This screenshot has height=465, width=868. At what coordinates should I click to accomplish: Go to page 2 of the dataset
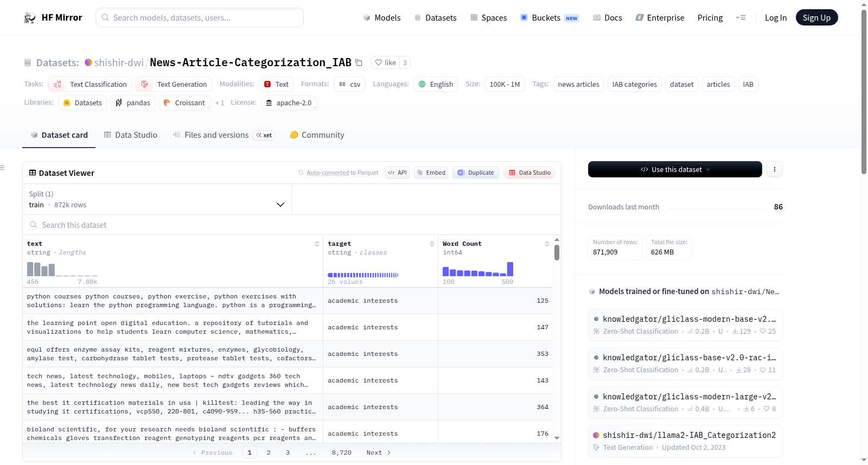[x=269, y=453]
